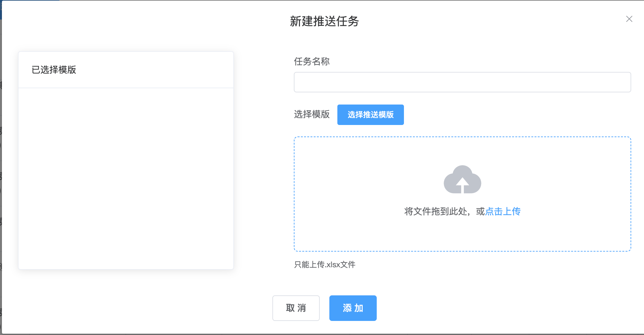Click the cloud upload icon

click(x=462, y=179)
